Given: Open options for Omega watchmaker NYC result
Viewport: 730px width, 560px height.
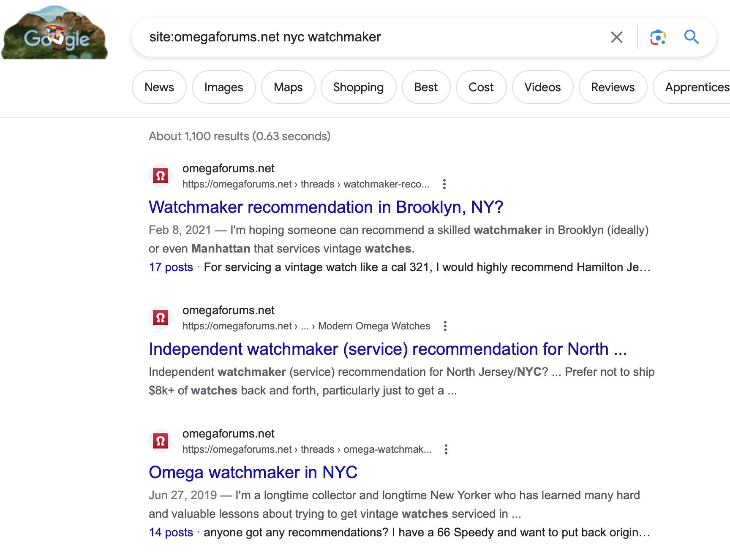Looking at the screenshot, I should point(446,449).
